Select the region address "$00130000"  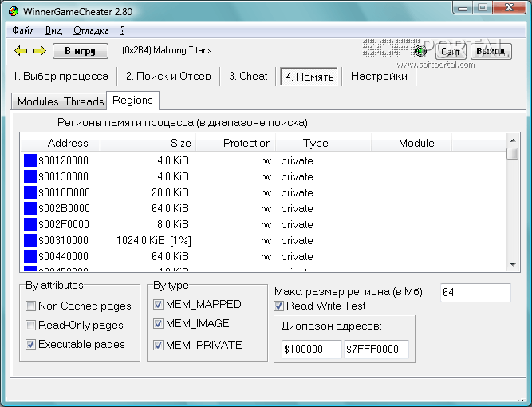pos(64,176)
